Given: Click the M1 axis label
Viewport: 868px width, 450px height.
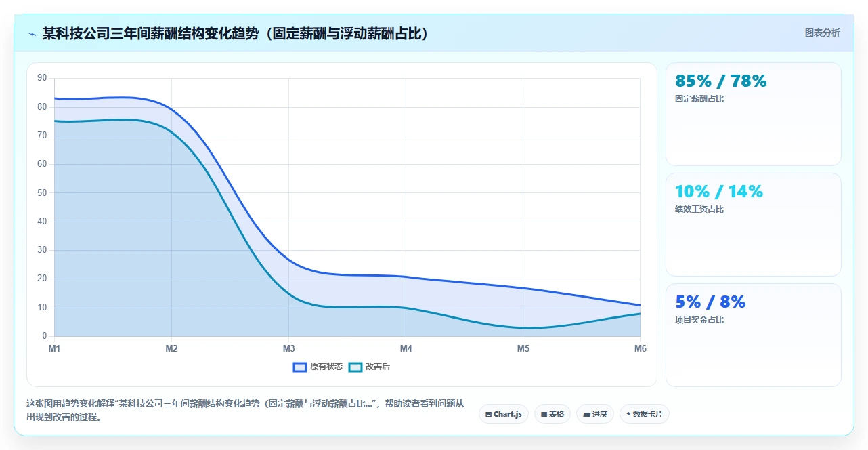Looking at the screenshot, I should coord(54,348).
